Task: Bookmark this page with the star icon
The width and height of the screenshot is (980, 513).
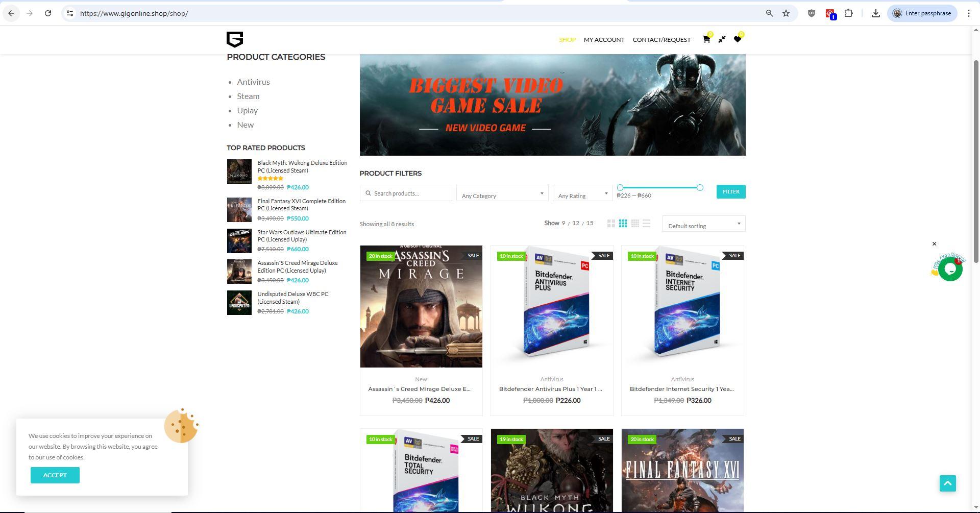Action: 786,13
